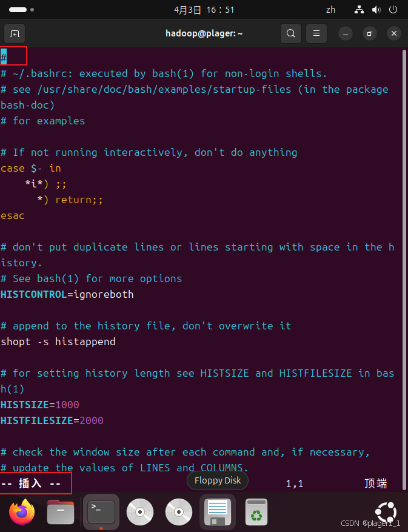Screen dimensions: 408x532
Task: Open the Files folder icon in the dock
Action: (60, 512)
